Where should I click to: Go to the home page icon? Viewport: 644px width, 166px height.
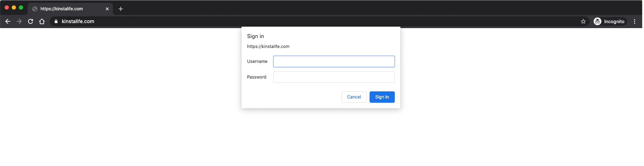pos(42,21)
